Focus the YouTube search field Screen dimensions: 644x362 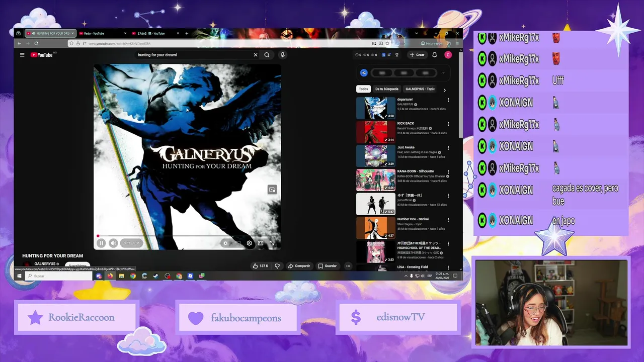click(194, 55)
